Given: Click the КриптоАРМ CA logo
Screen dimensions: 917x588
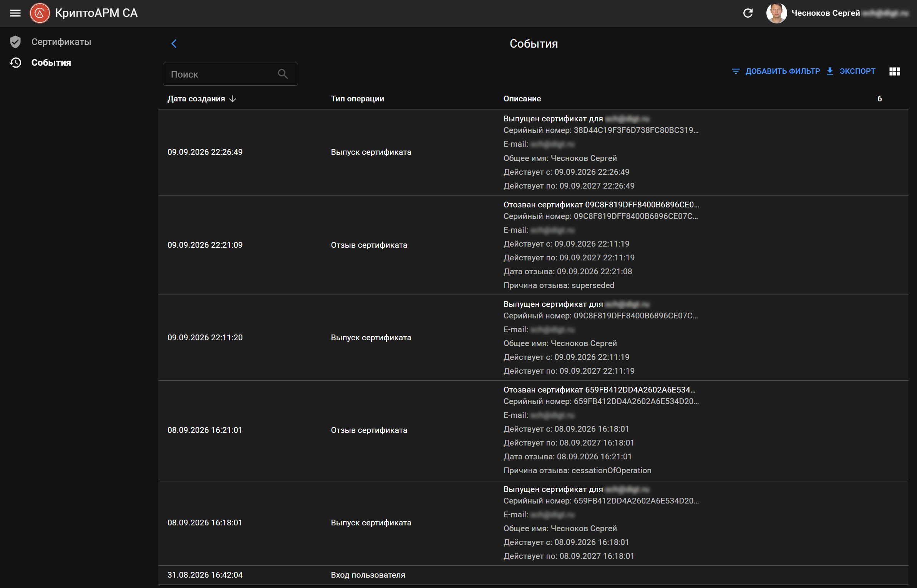Looking at the screenshot, I should [x=40, y=13].
